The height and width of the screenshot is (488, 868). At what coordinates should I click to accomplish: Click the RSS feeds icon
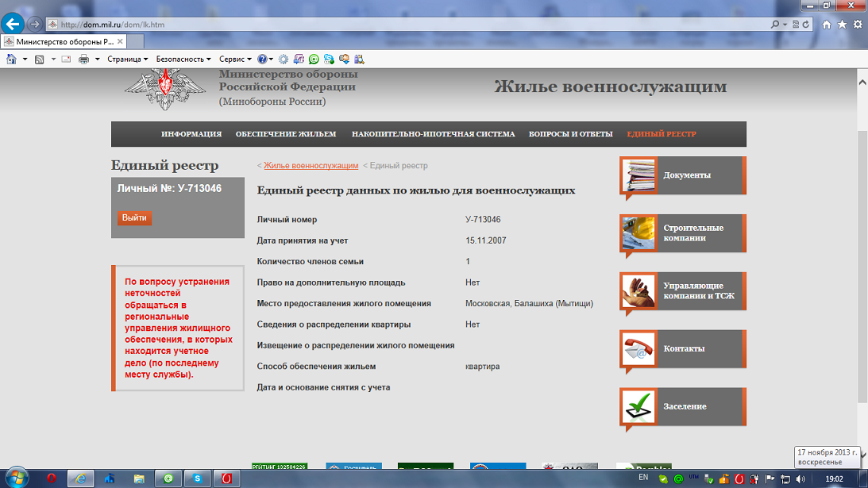[39, 59]
